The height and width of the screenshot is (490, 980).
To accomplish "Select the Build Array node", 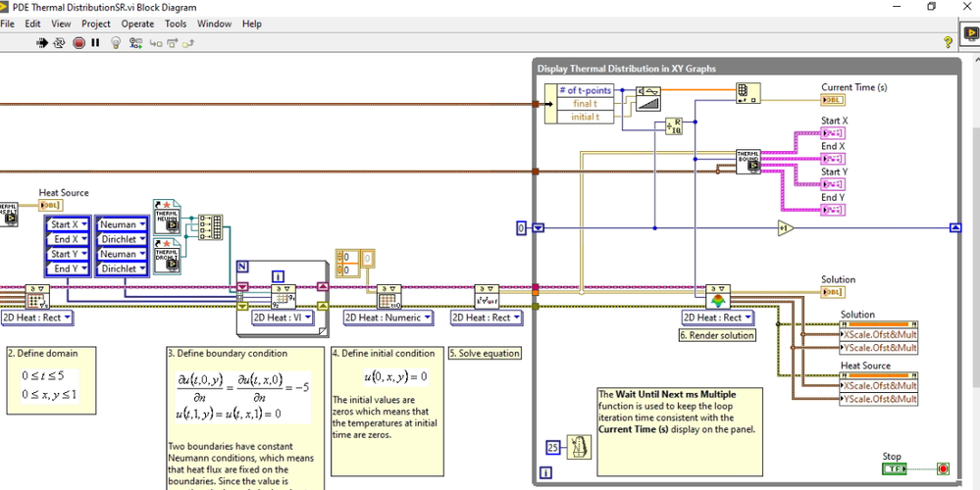I will [x=211, y=227].
